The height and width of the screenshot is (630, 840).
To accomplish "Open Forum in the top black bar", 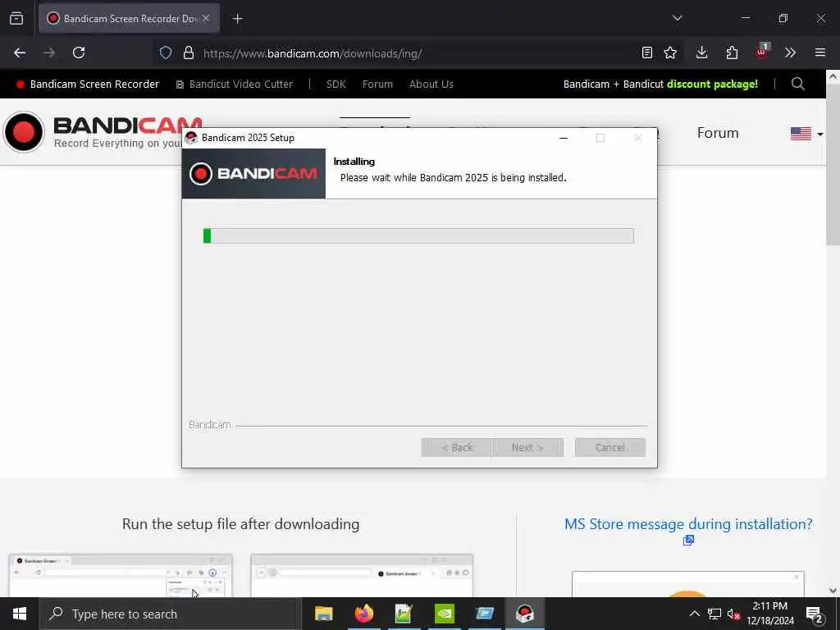I will point(377,84).
